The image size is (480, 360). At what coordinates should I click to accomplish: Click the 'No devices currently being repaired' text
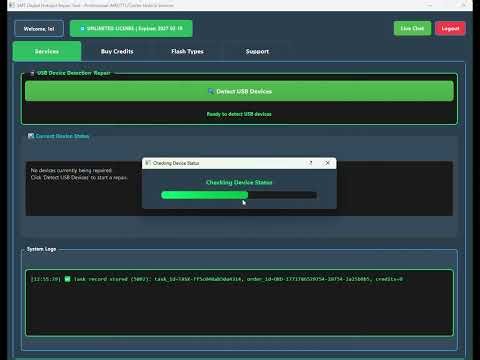pyautogui.click(x=71, y=170)
